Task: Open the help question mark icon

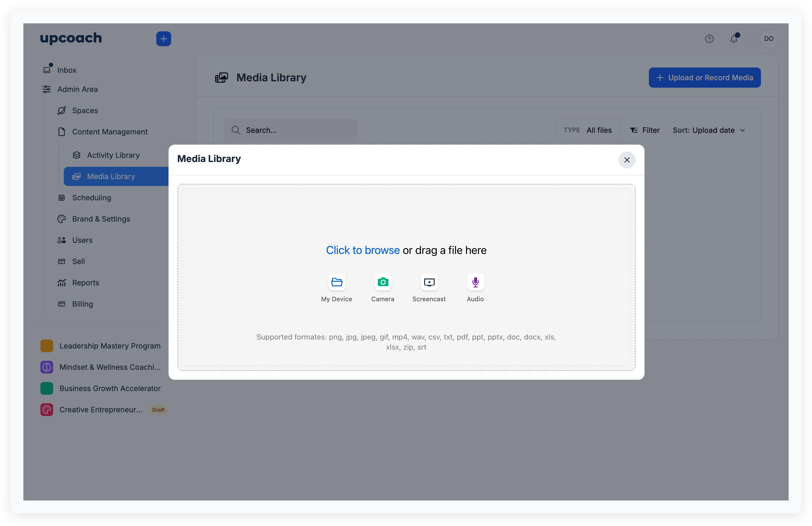Action: [710, 39]
